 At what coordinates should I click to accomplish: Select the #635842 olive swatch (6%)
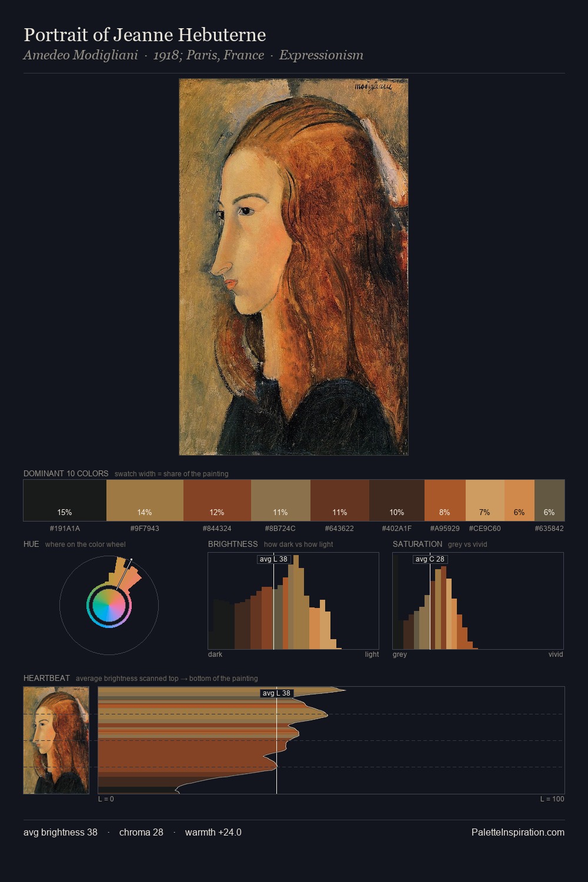[549, 500]
